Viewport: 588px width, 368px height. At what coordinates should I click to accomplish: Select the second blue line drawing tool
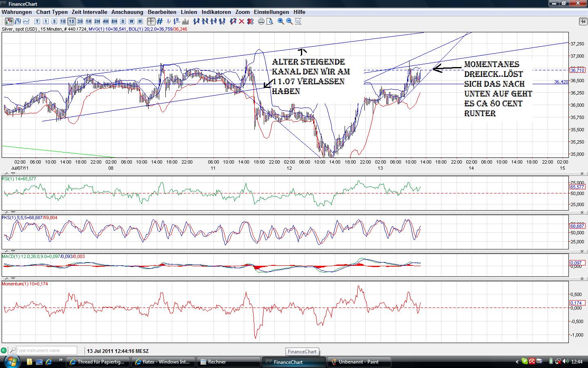(205, 21)
